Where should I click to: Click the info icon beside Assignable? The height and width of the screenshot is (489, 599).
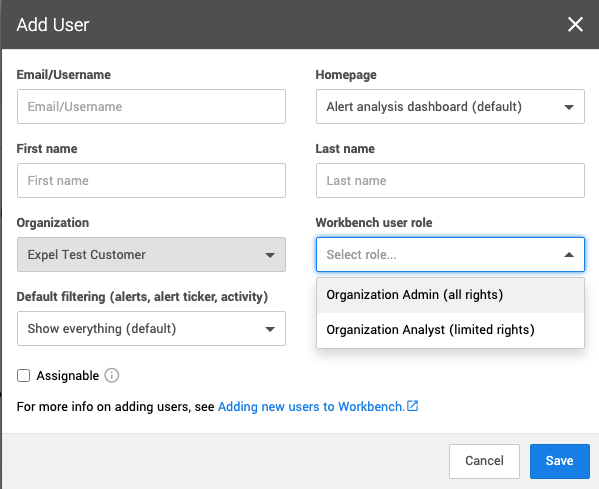[x=112, y=376]
